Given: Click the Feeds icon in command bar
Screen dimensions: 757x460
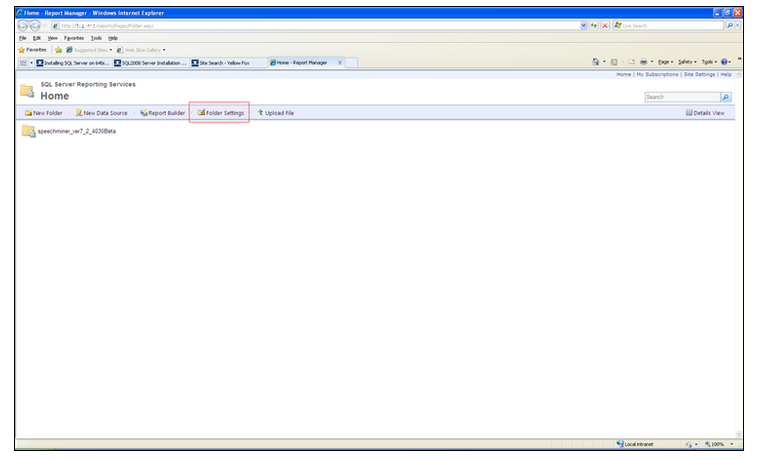Looking at the screenshot, I should (x=614, y=62).
